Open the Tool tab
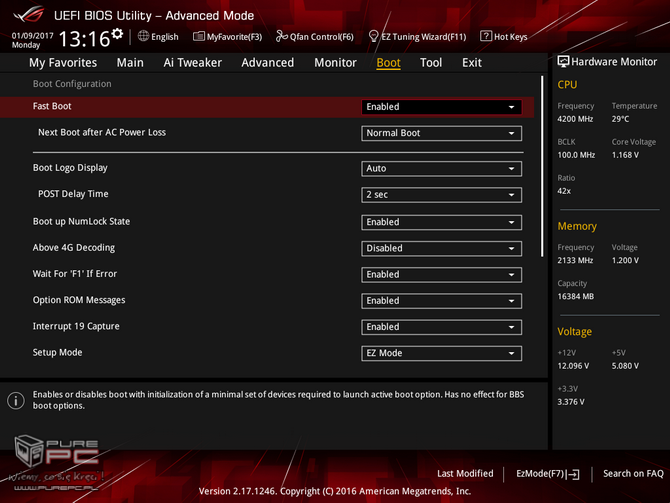The height and width of the screenshot is (503, 670). [x=431, y=63]
